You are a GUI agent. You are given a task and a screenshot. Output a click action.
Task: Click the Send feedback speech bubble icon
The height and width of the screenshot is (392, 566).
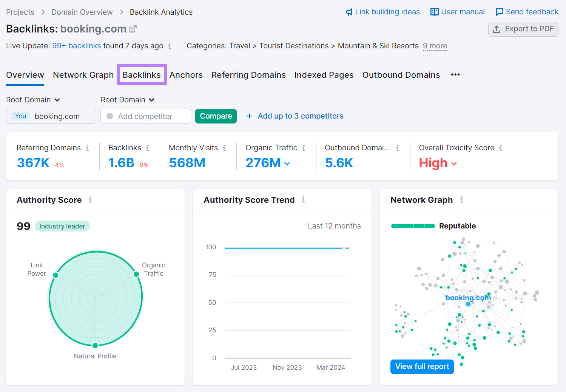(499, 12)
